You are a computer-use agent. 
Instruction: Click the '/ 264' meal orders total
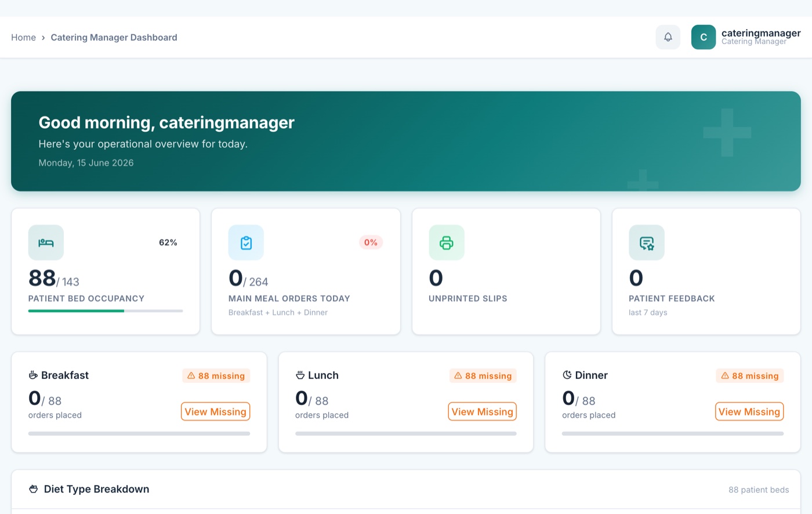pyautogui.click(x=256, y=282)
